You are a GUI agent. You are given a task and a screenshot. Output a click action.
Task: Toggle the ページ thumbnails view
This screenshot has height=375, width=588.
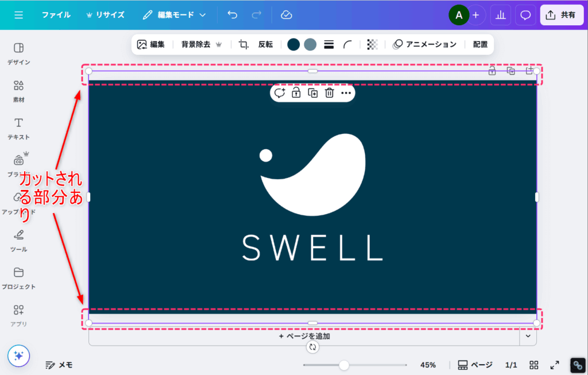475,365
